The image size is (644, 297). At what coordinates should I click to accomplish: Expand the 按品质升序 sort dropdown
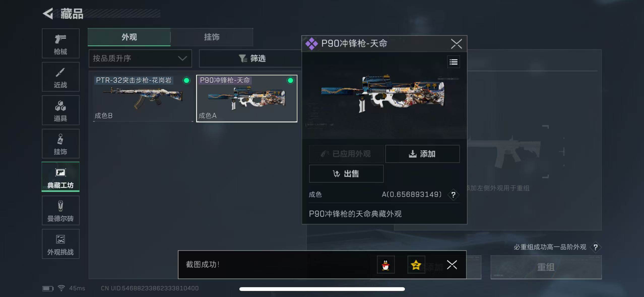[x=140, y=58]
